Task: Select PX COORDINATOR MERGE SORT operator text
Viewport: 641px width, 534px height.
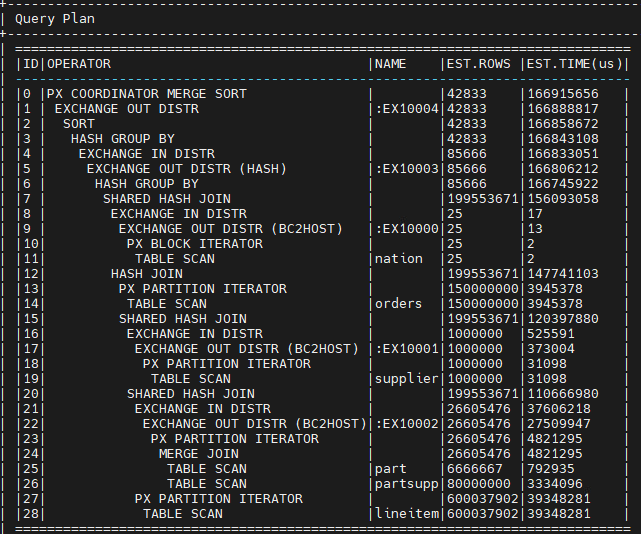Action: coord(147,94)
